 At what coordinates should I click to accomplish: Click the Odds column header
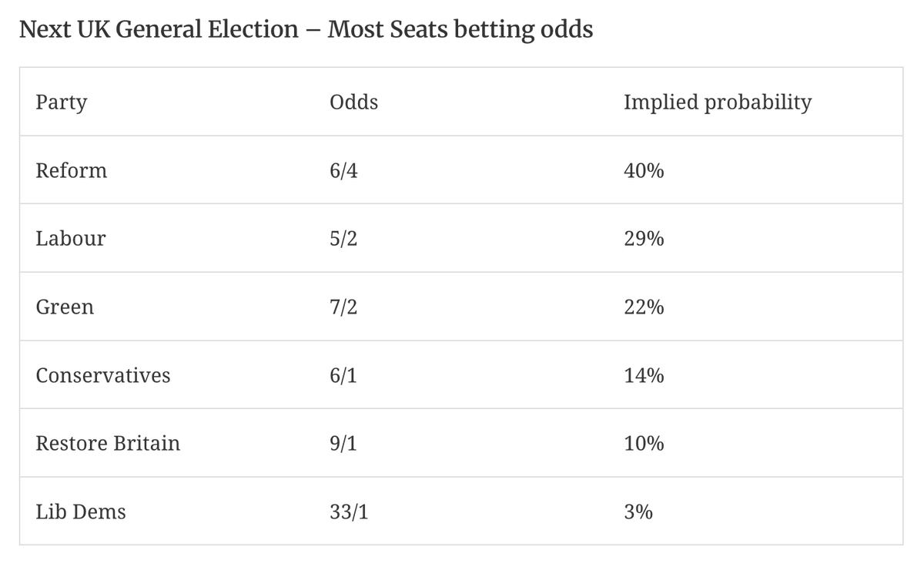pos(353,102)
